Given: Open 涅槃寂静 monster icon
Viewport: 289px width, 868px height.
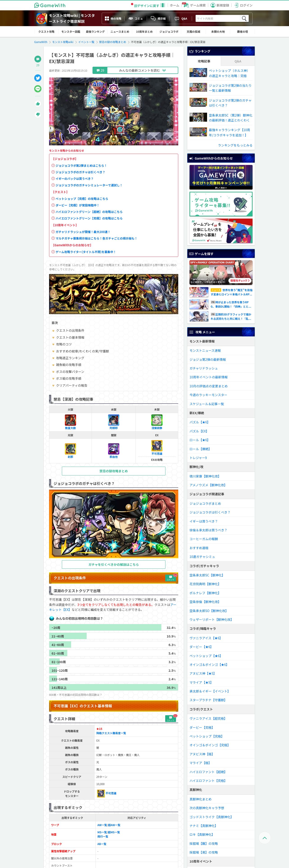Looking at the screenshot, I should [x=157, y=420].
